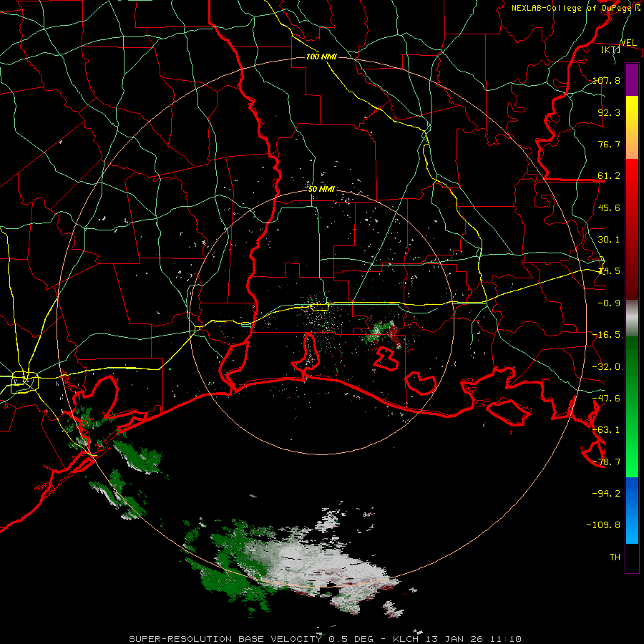644x644 pixels.
Task: Pick the green segment of the color bar
Action: point(632,406)
